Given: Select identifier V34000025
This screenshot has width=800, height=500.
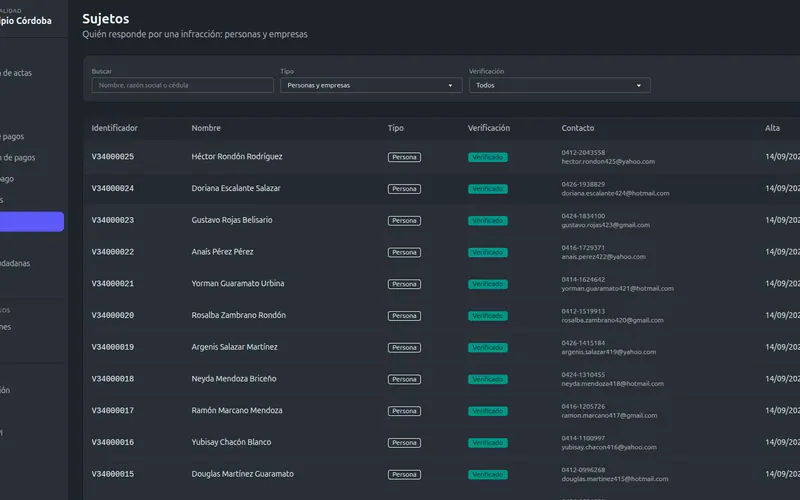Looking at the screenshot, I should click(113, 157).
